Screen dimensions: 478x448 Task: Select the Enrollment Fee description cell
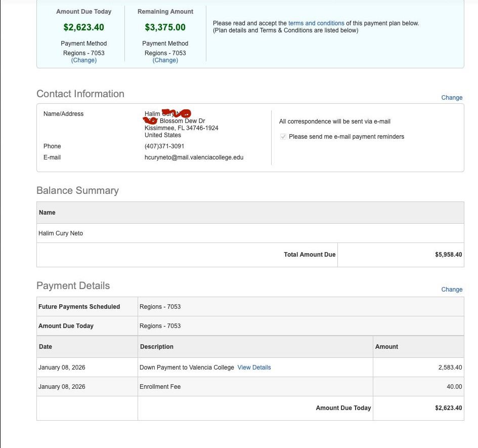pos(160,387)
